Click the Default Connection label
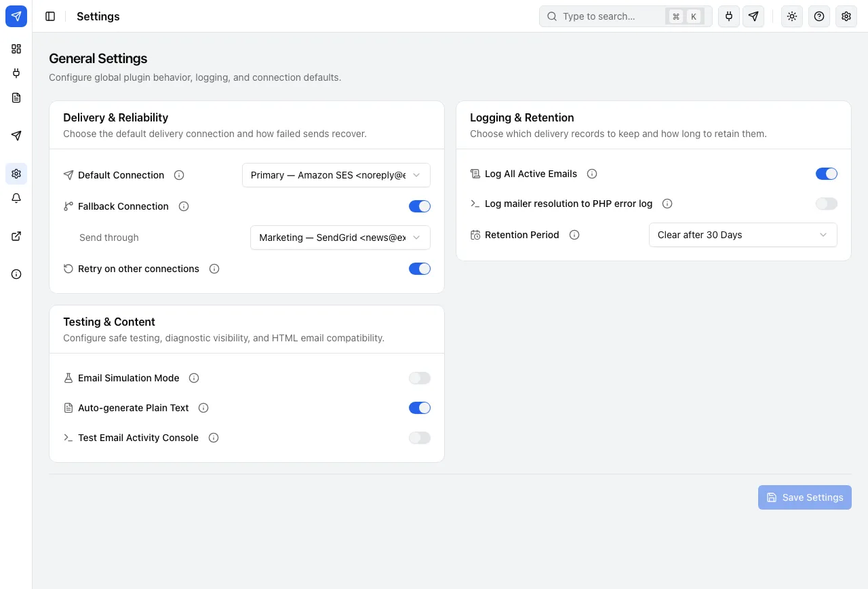 click(x=121, y=175)
